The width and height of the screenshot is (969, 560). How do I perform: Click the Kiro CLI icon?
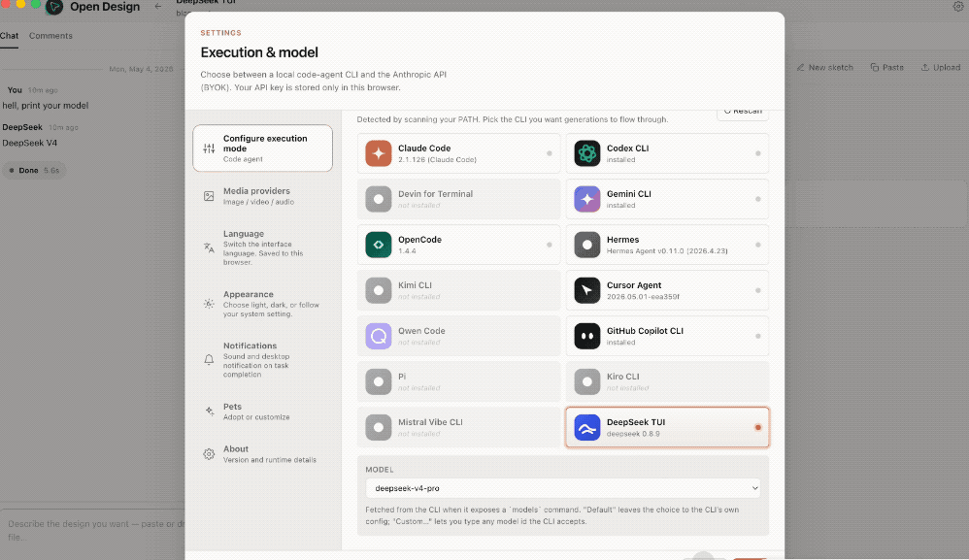(x=587, y=381)
